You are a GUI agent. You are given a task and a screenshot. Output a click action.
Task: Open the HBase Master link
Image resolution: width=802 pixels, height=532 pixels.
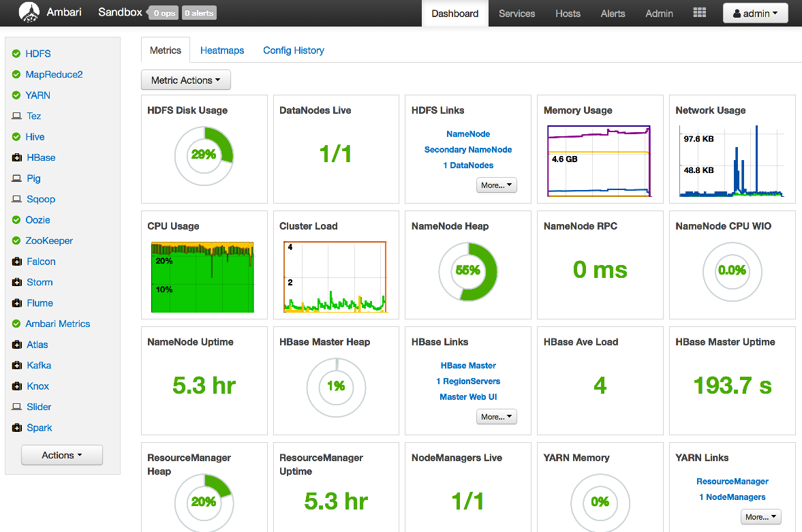coord(468,366)
